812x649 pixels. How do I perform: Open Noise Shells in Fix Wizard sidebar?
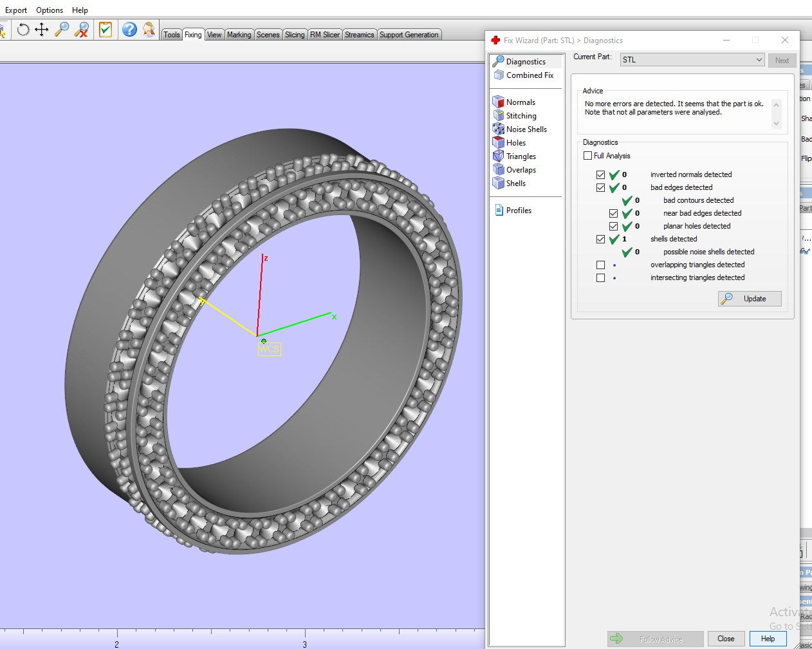pos(526,129)
